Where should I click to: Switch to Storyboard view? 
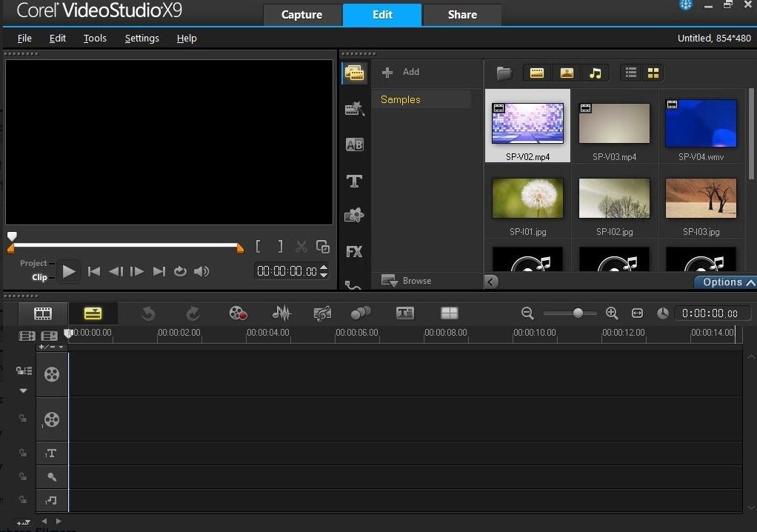click(44, 313)
